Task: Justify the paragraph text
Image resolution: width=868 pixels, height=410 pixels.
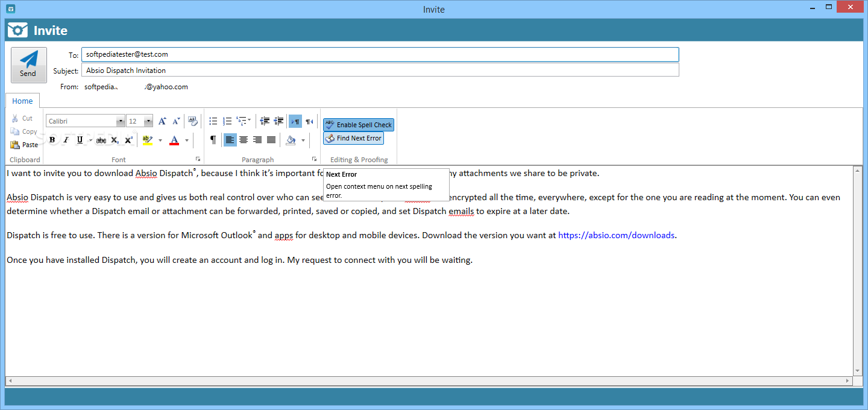Action: coord(271,140)
